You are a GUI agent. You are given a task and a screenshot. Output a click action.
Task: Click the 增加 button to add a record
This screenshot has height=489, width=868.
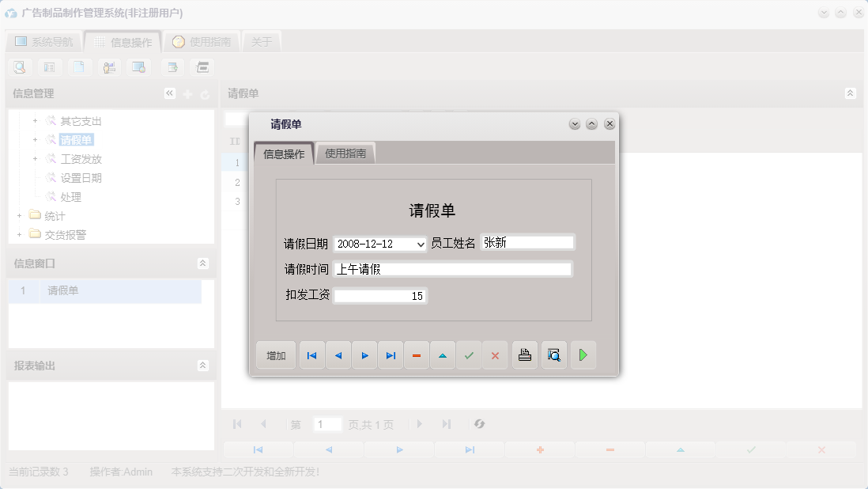pos(275,354)
